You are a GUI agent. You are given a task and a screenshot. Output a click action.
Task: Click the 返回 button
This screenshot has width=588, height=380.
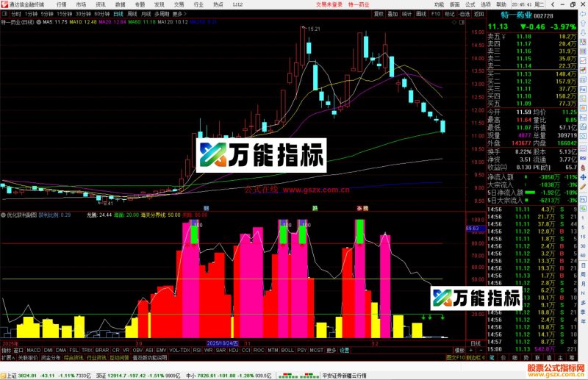tap(478, 14)
